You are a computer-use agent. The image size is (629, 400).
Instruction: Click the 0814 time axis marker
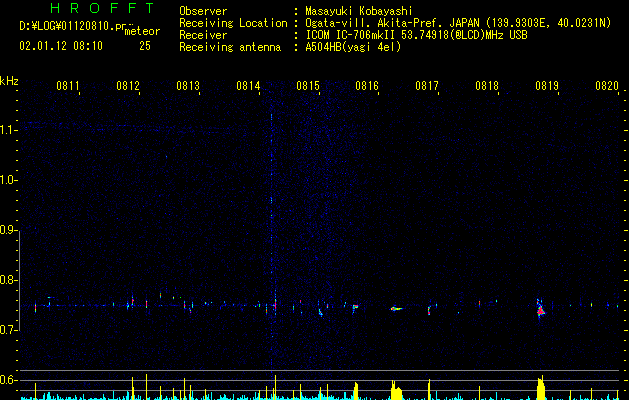tap(248, 86)
